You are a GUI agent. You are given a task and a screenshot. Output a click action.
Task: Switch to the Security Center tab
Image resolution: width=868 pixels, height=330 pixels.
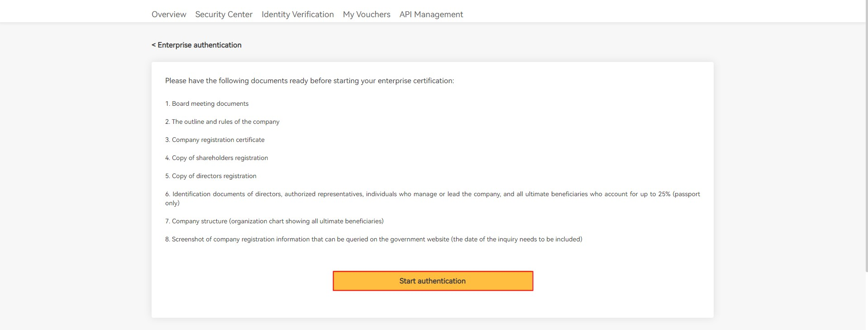(224, 14)
